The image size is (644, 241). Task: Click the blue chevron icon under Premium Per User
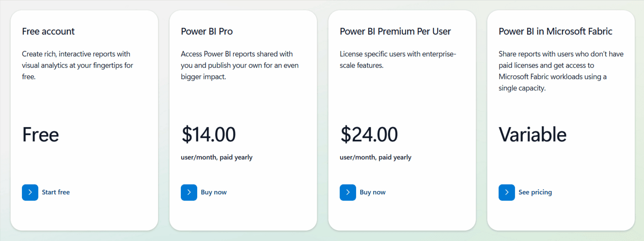click(348, 192)
